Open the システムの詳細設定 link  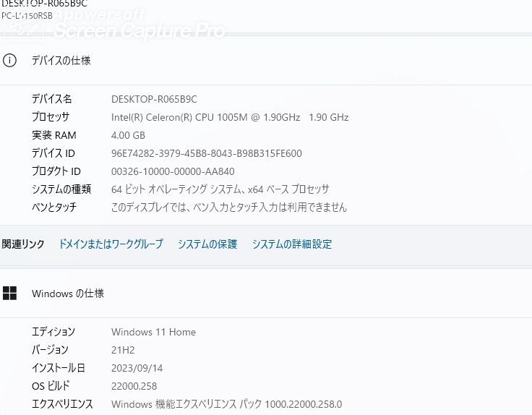click(292, 244)
